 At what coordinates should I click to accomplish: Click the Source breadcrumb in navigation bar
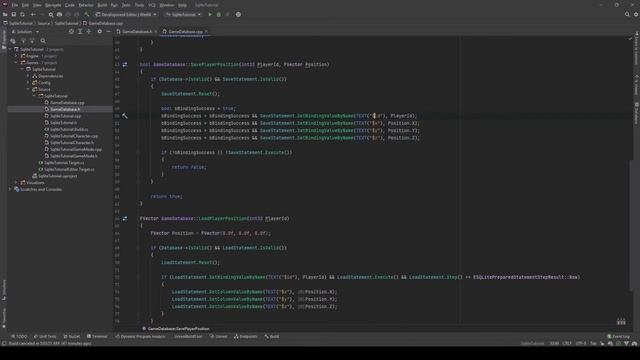[x=44, y=23]
